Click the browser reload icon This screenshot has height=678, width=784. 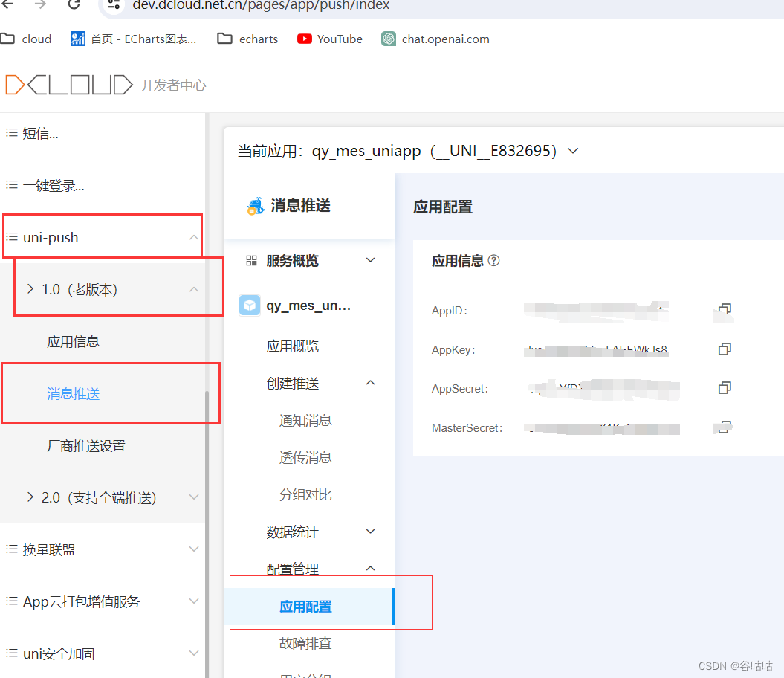coord(74,4)
